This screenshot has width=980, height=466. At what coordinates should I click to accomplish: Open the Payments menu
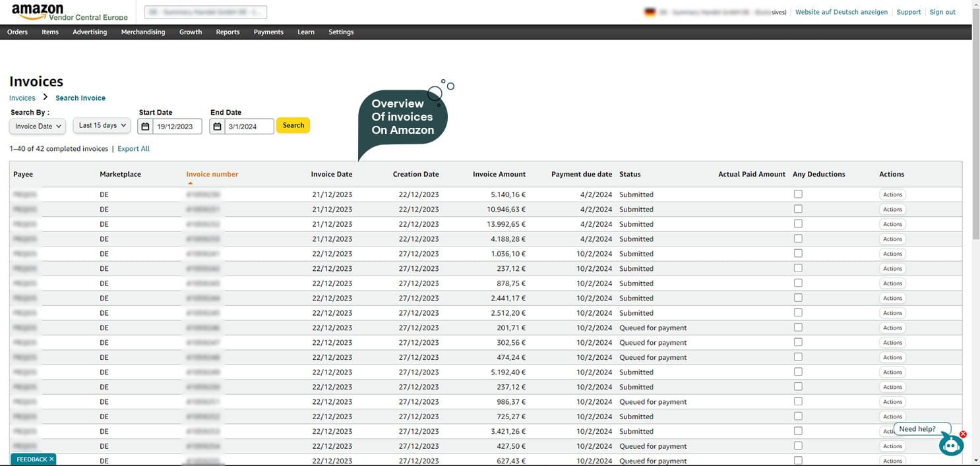(268, 32)
